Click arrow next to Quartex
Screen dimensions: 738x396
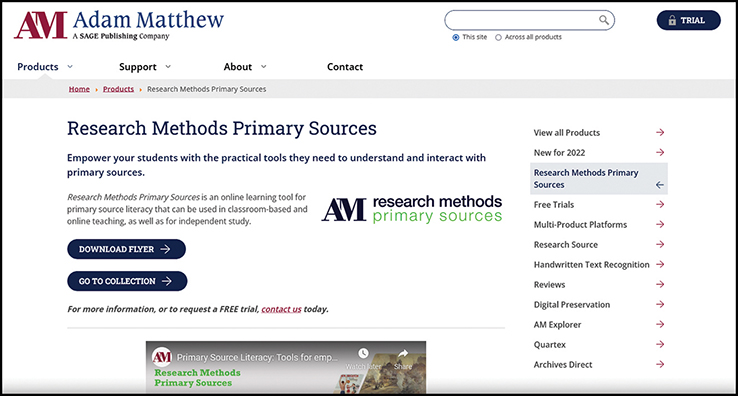[x=660, y=345]
